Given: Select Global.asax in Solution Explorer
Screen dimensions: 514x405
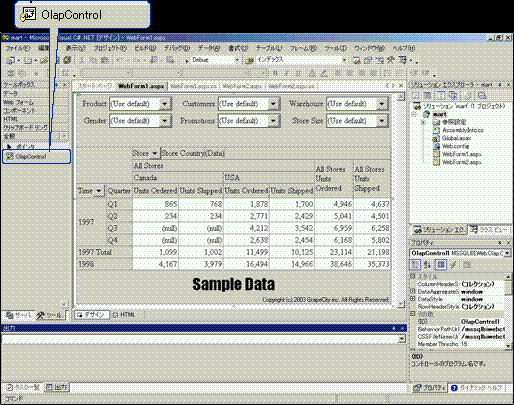Looking at the screenshot, I should pyautogui.click(x=456, y=138).
